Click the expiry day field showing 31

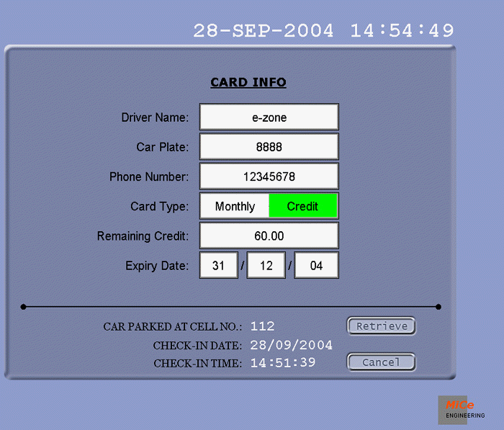click(218, 265)
